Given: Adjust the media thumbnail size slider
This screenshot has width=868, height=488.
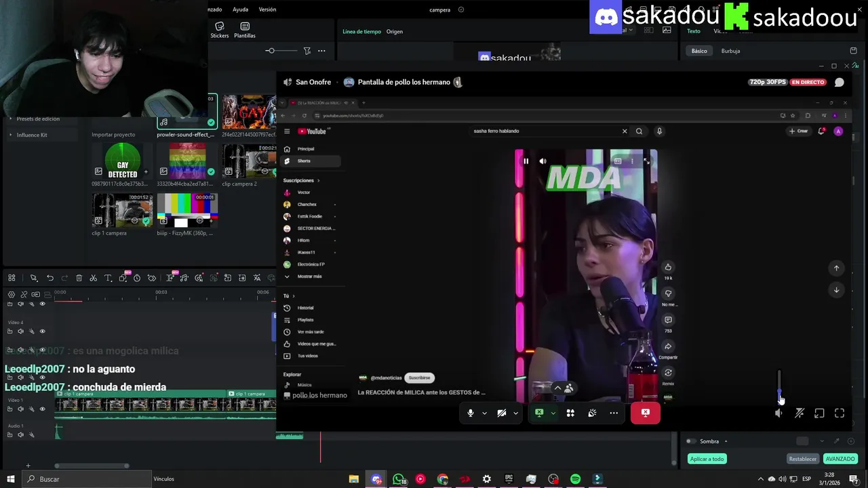Looking at the screenshot, I should (x=281, y=51).
